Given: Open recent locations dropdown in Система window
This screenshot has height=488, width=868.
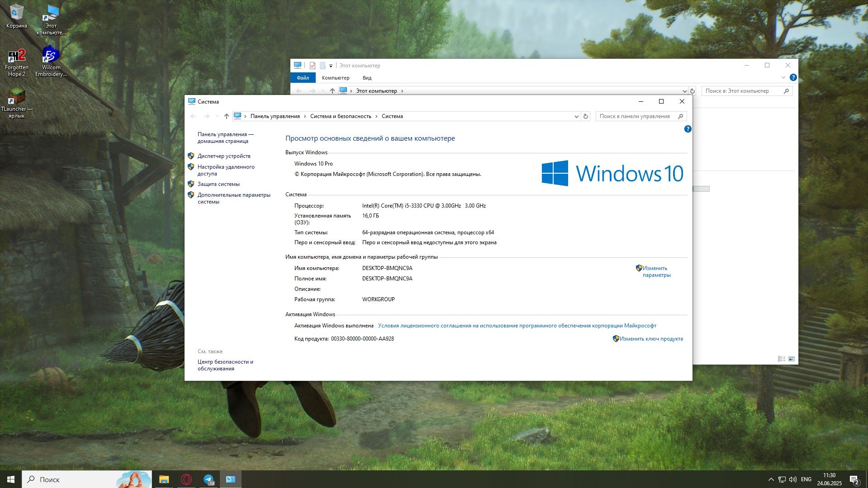Looking at the screenshot, I should (x=217, y=116).
